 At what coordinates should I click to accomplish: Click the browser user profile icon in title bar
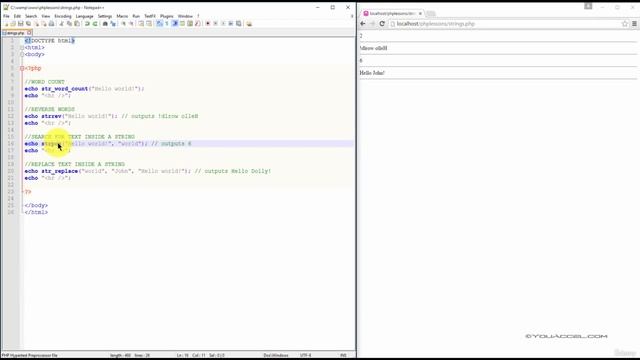pos(588,6)
